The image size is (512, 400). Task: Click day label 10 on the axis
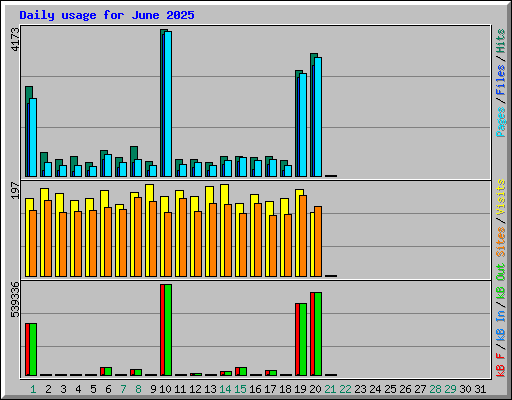(165, 389)
